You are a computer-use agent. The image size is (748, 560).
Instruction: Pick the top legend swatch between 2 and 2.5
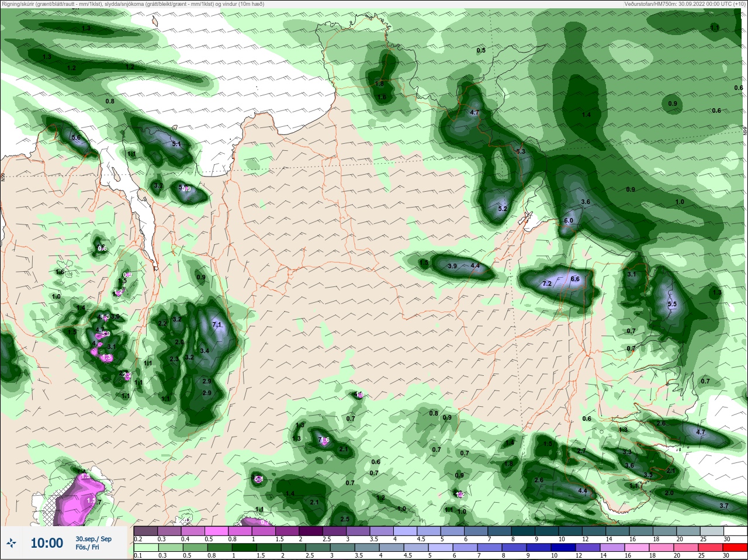pos(311,531)
